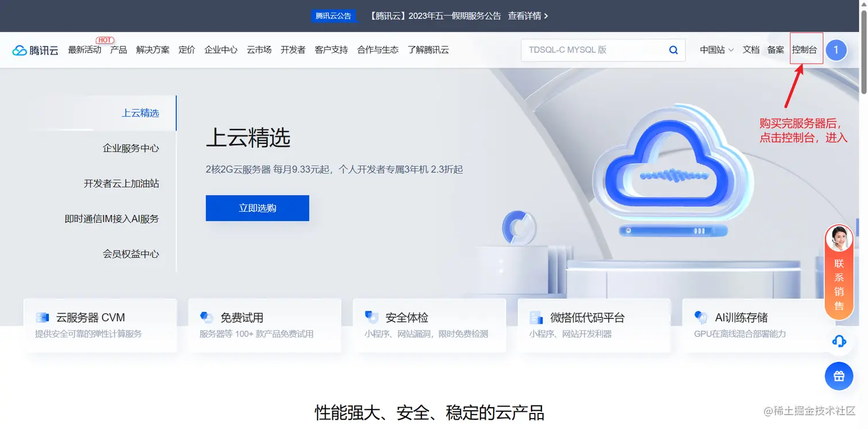868x429 pixels.
Task: Select the 会员权益中心 banner tab
Action: tap(131, 254)
